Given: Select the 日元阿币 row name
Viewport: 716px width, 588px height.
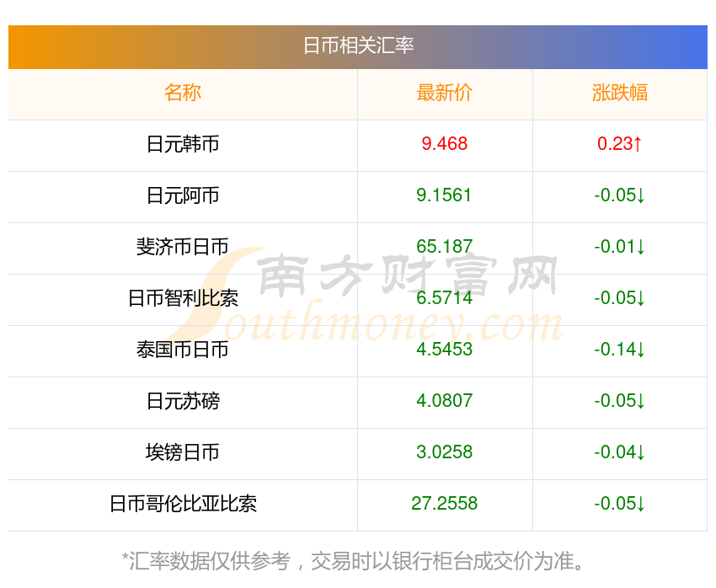Looking at the screenshot, I should pos(183,195).
